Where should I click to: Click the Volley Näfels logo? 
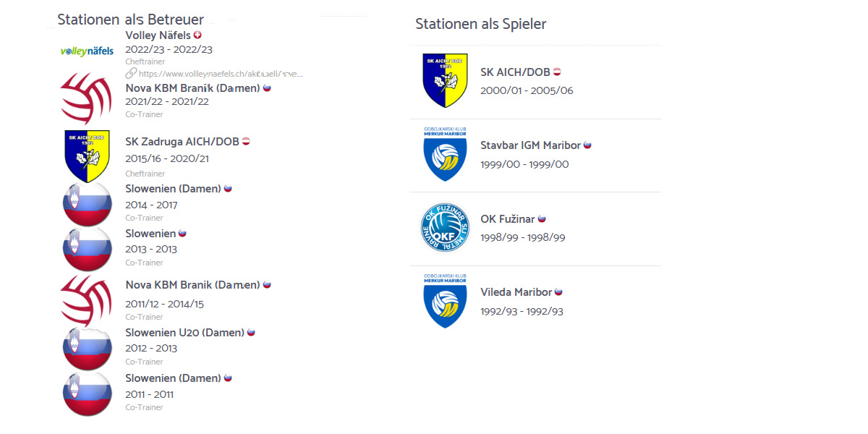click(87, 51)
